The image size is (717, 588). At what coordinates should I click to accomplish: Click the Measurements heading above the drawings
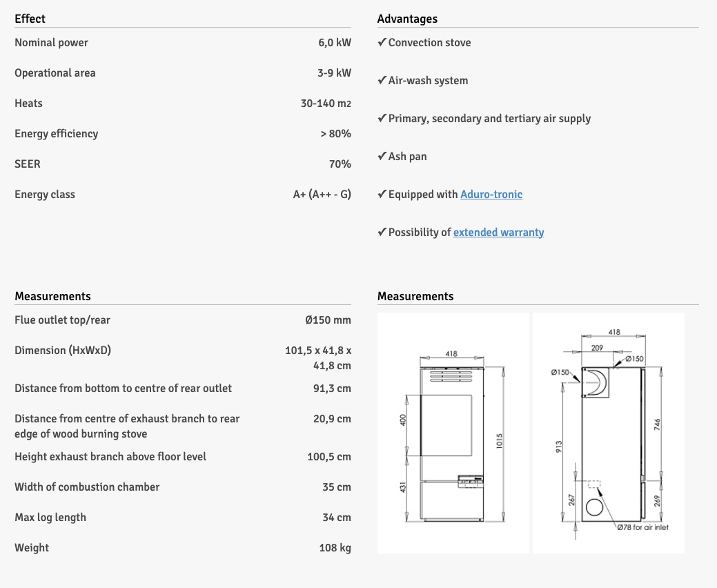coord(415,296)
